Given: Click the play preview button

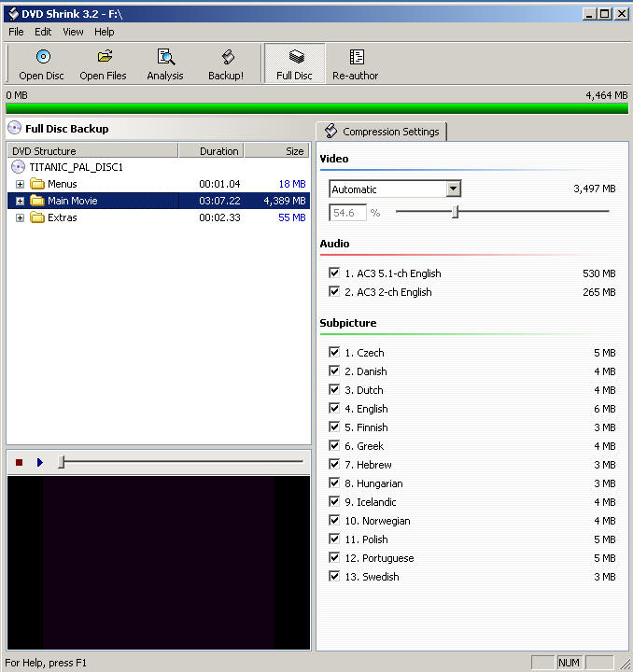Looking at the screenshot, I should pos(40,462).
